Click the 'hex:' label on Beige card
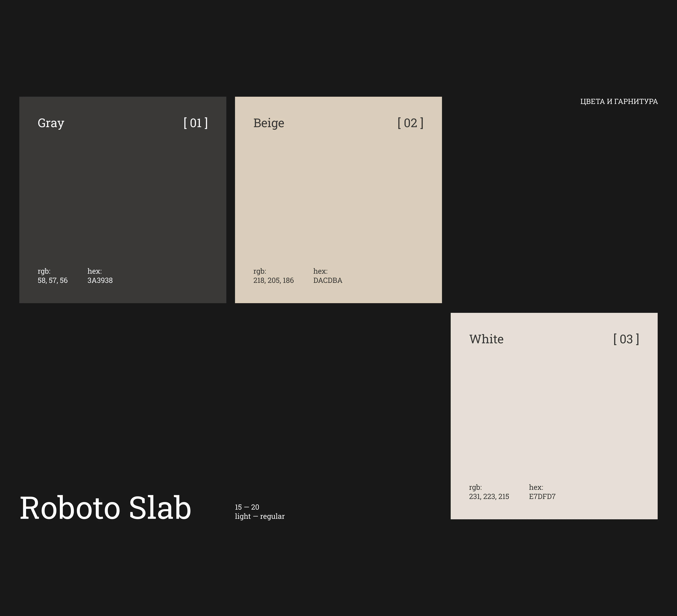 coord(320,271)
